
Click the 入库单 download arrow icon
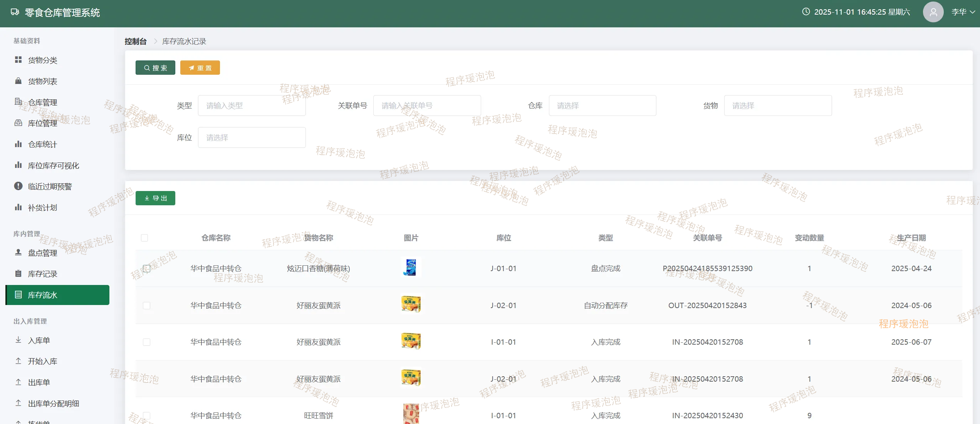tap(18, 340)
